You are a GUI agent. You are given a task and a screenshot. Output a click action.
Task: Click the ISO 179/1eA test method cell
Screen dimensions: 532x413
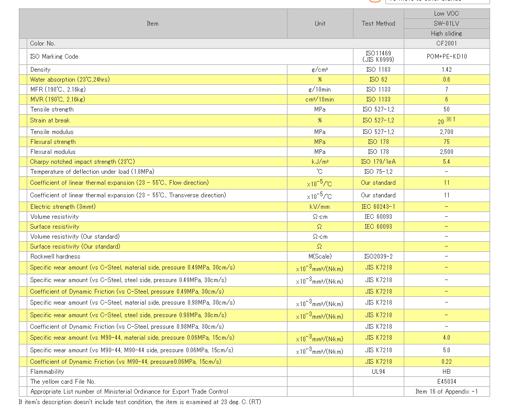(378, 162)
